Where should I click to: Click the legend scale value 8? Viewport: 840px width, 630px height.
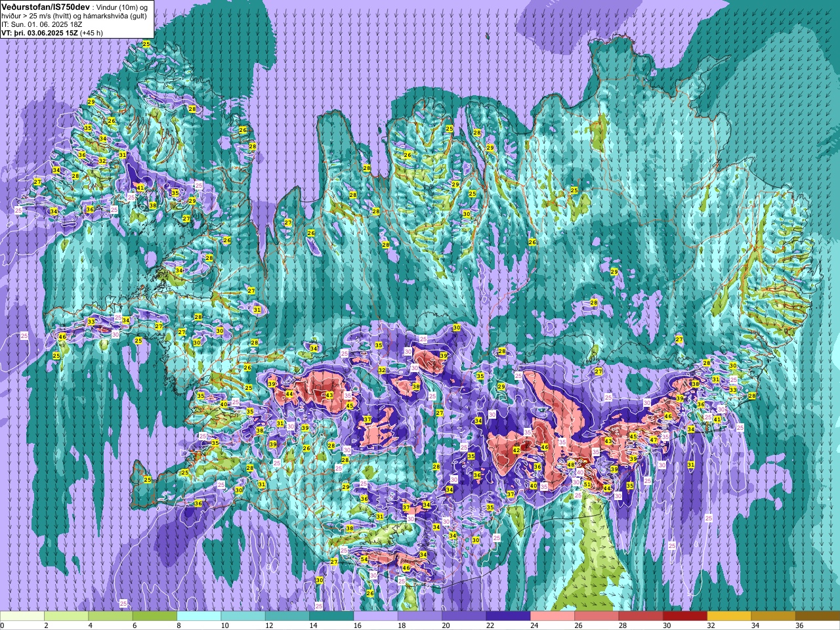(x=178, y=625)
